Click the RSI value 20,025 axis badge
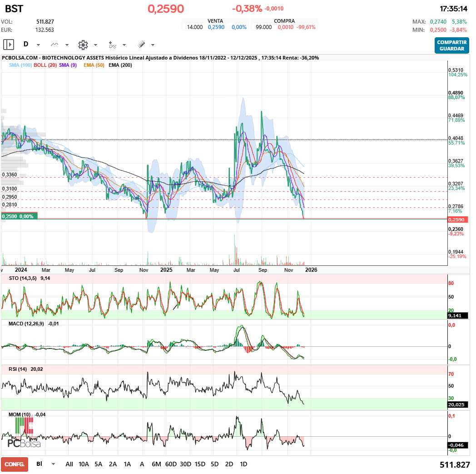476x474 pixels. [458, 404]
